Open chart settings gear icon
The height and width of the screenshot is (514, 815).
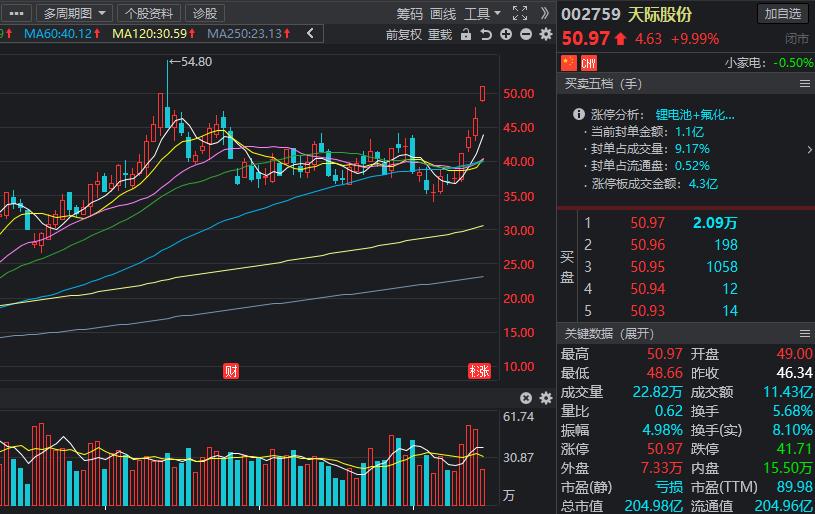pos(546,35)
